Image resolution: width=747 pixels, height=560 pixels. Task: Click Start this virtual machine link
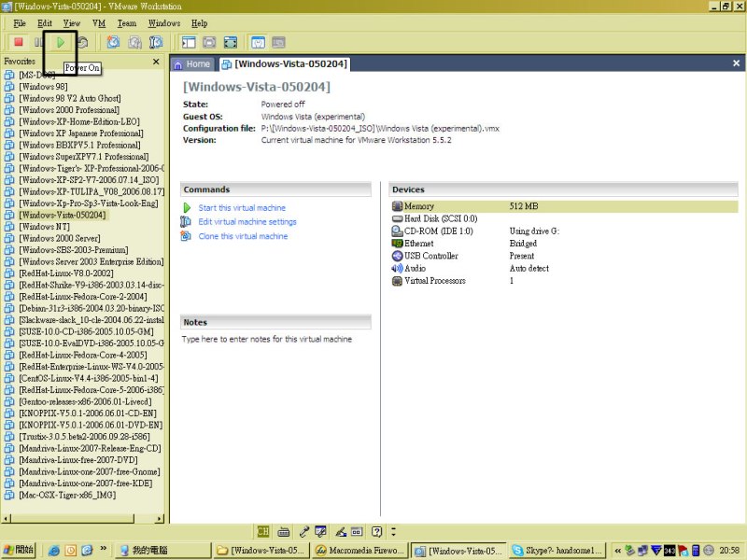tap(242, 207)
